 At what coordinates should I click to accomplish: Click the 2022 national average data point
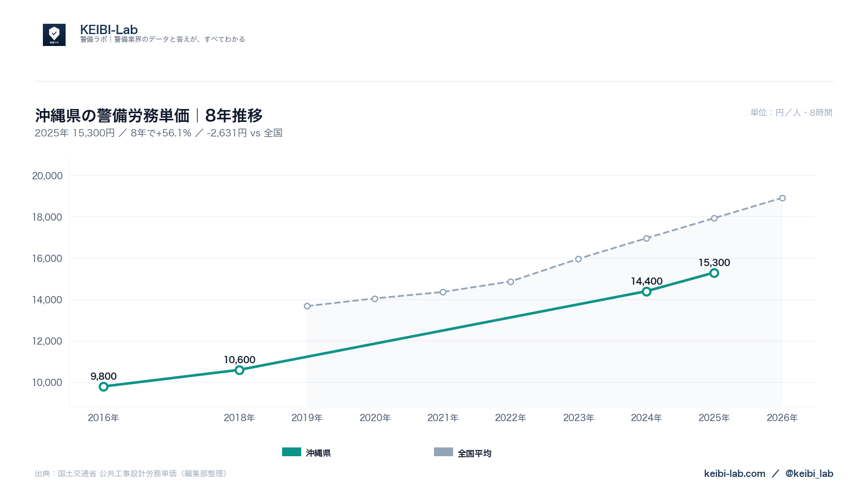click(510, 282)
